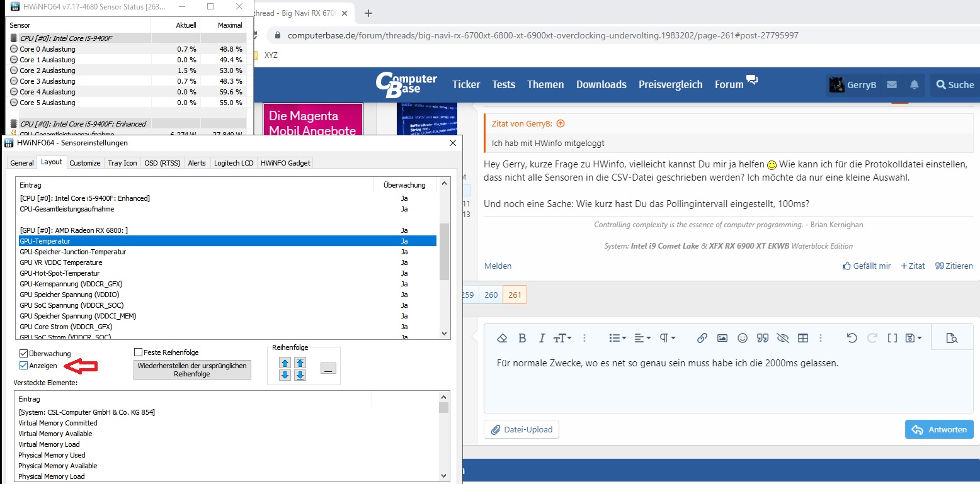Image resolution: width=980 pixels, height=484 pixels.
Task: Click the +Zitat link under the post
Action: [913, 266]
